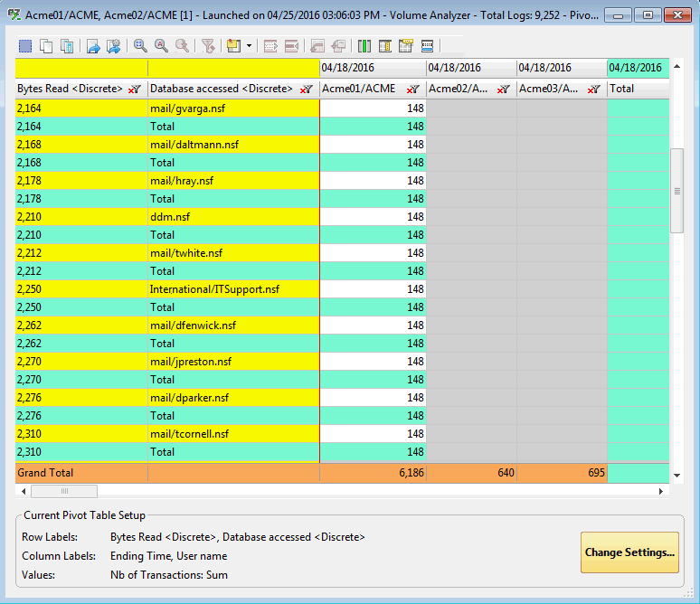Click the row highlight icon at toolbar end
Screen dimensions: 700x604
click(427, 46)
